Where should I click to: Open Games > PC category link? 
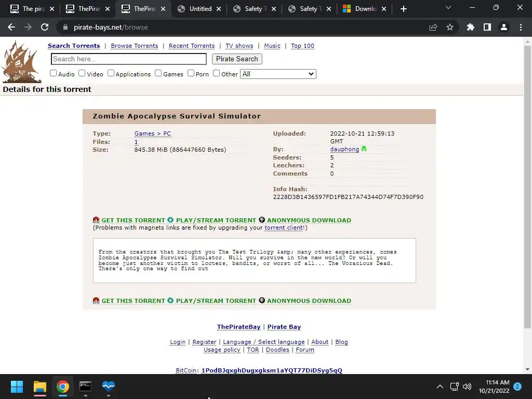(153, 134)
